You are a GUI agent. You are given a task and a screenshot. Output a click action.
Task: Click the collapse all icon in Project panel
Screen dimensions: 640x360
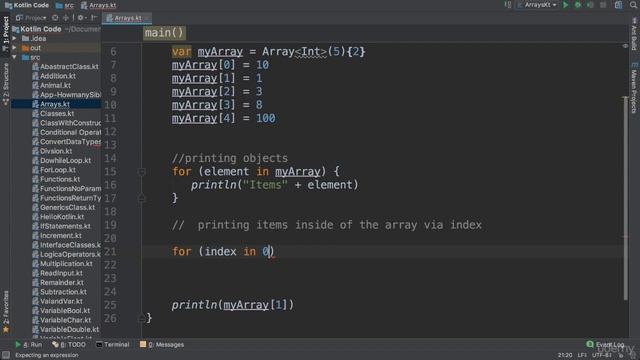[x=66, y=18]
